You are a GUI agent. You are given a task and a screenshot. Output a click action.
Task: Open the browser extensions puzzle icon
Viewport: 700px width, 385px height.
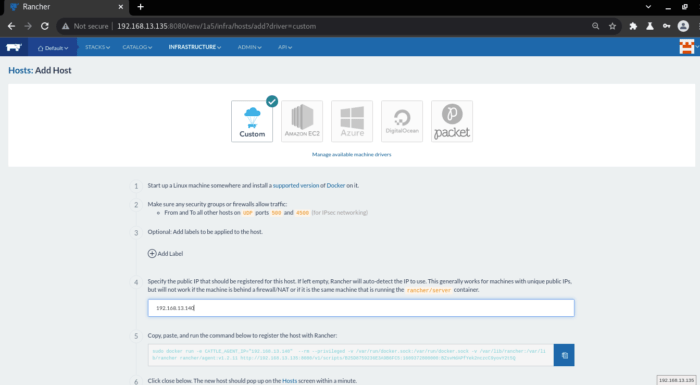(633, 26)
